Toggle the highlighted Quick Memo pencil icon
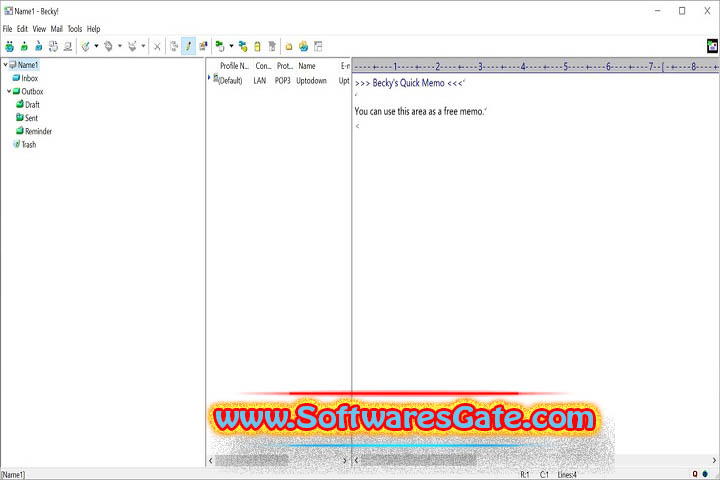This screenshot has height=480, width=720. click(188, 46)
